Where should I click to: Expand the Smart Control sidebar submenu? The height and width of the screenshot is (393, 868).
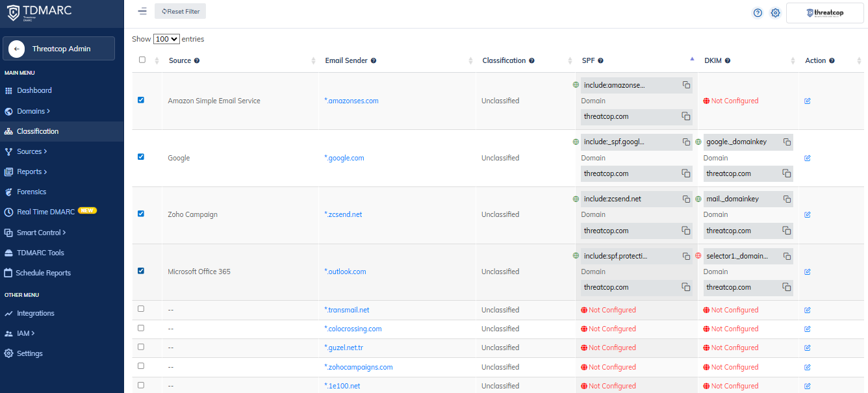pyautogui.click(x=41, y=233)
